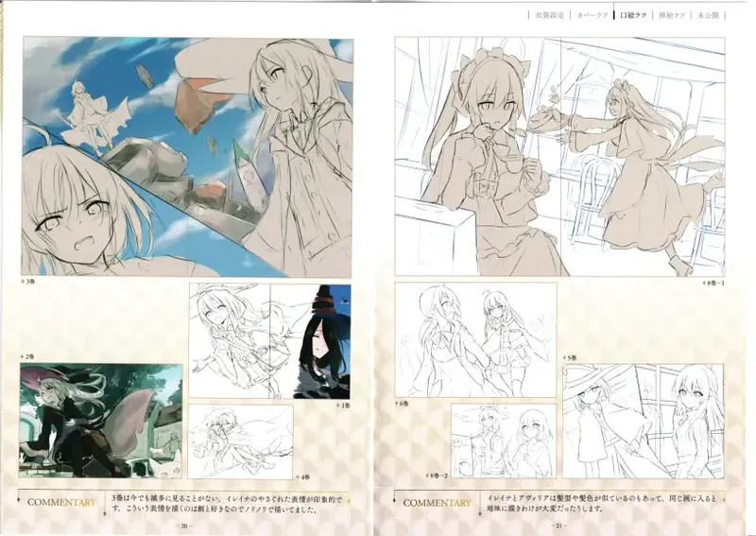Open the colored witch illustration labeled 2巻
Screen dimensions: 756x536
pos(101,421)
